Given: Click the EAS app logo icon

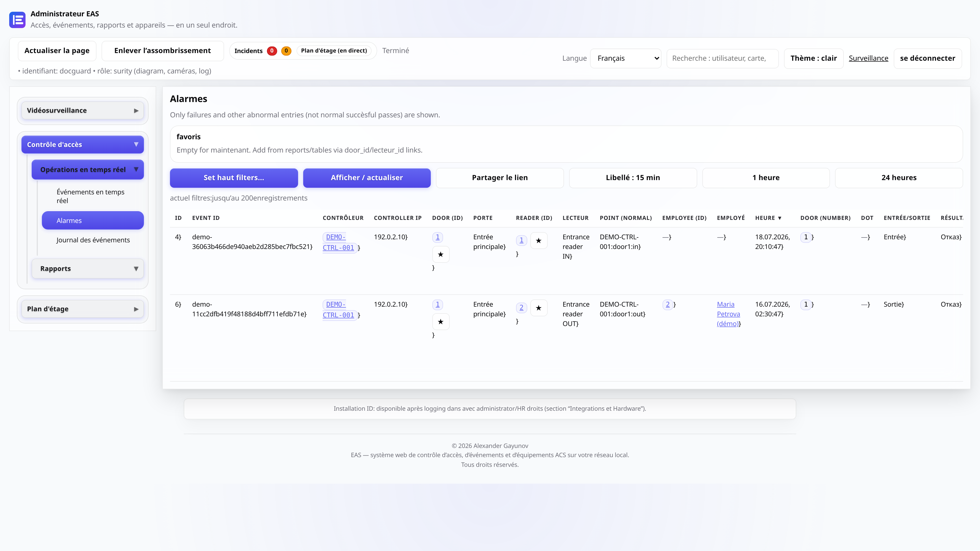Looking at the screenshot, I should pyautogui.click(x=17, y=20).
